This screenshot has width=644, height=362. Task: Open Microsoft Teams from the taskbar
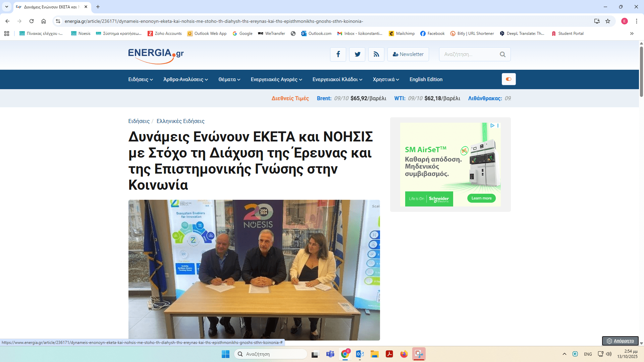coord(330,354)
